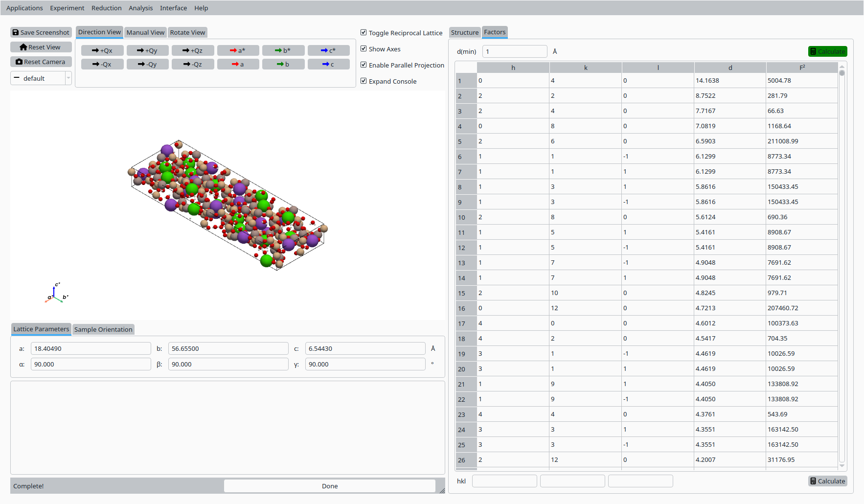Disable Enable Parallel Projection
The height and width of the screenshot is (504, 864).
point(364,65)
